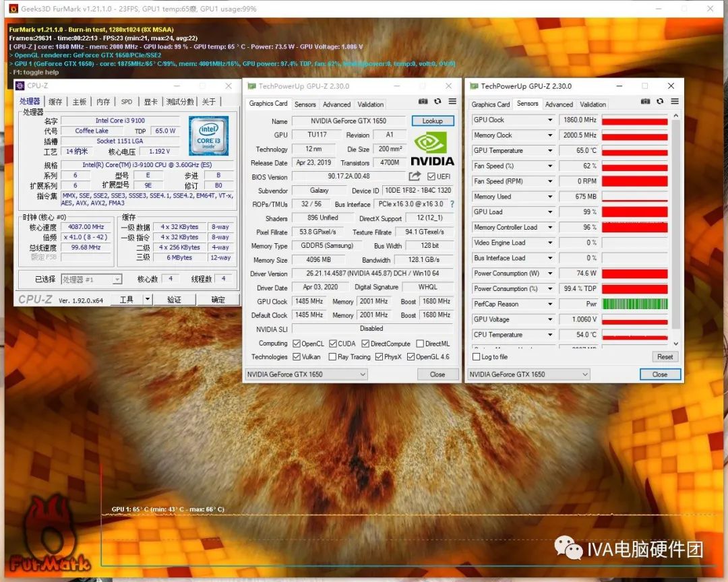Open PerfCap Reason sensor dropdown
728x582 pixels.
pyautogui.click(x=550, y=304)
